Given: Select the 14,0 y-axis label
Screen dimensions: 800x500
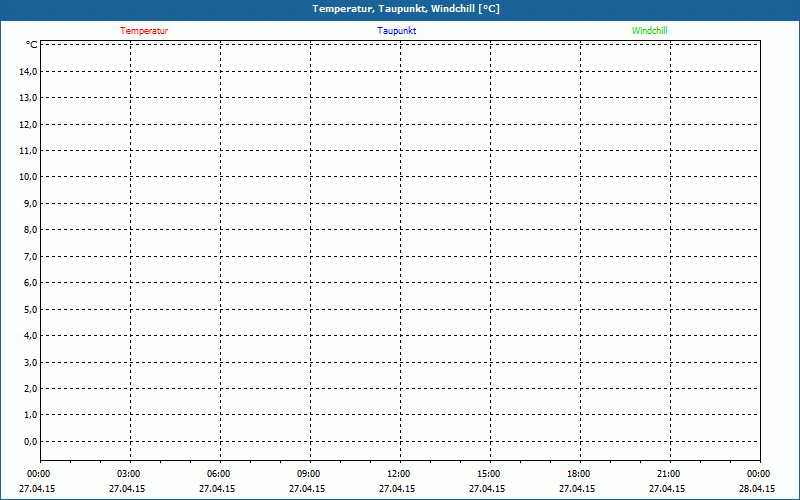Looking at the screenshot, I should coord(28,71).
